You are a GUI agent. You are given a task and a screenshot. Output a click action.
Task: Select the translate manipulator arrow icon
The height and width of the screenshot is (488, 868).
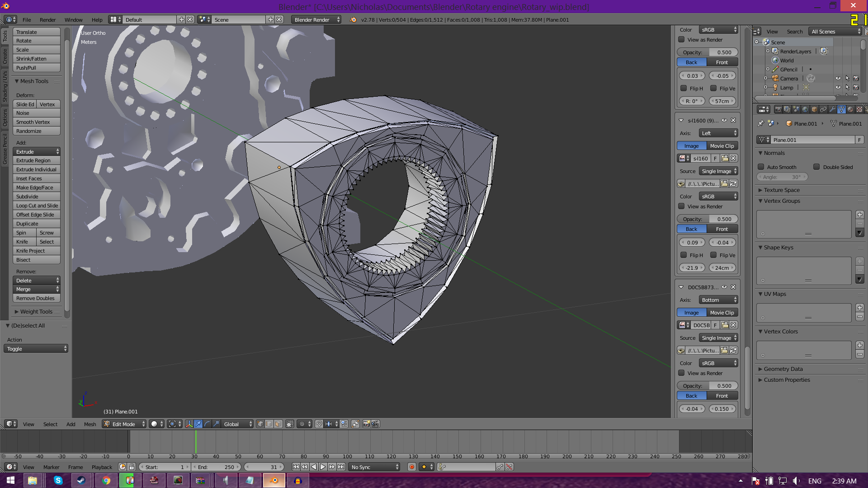click(198, 424)
